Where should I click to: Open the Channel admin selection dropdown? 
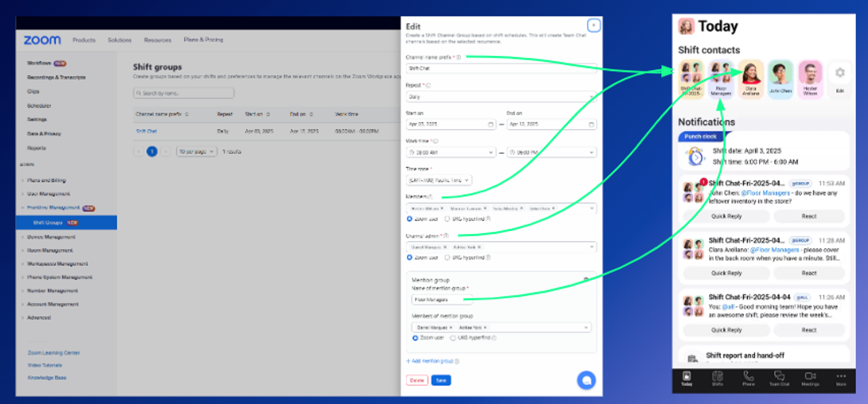click(x=501, y=247)
